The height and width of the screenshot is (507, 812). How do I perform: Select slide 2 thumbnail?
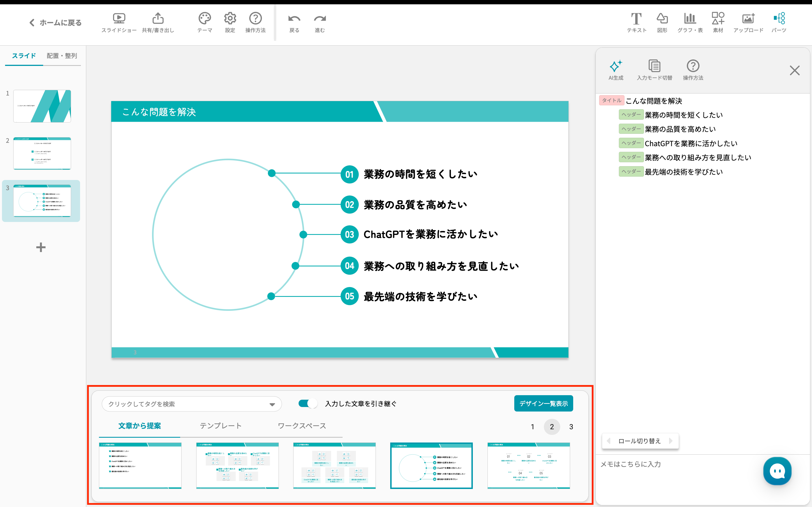pyautogui.click(x=42, y=153)
